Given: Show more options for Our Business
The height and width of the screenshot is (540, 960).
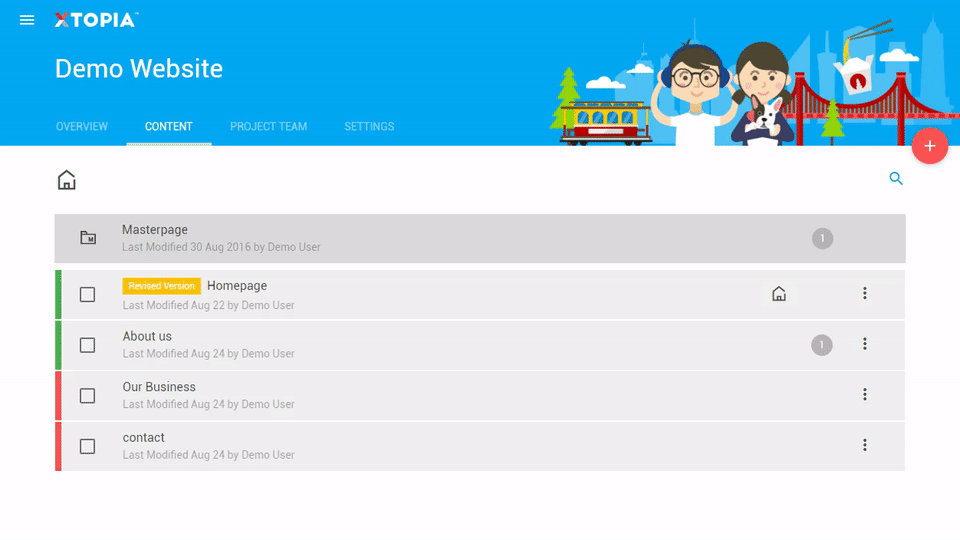Looking at the screenshot, I should click(865, 395).
